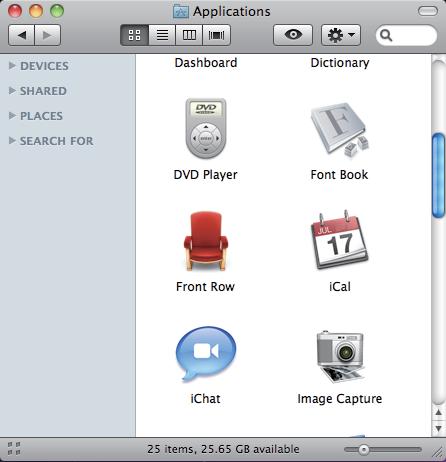Open the Action gear dropdown menu

click(x=341, y=35)
